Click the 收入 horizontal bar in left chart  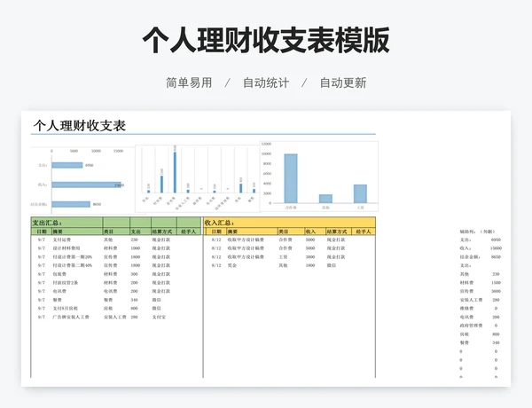[x=87, y=184]
